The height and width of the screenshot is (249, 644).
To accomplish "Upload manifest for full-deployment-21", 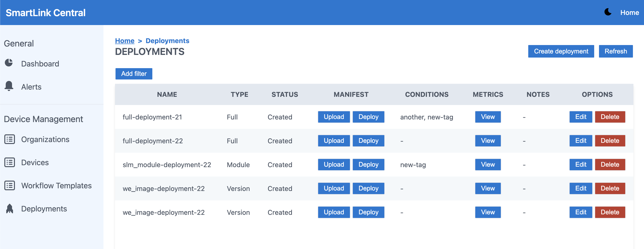I will pos(334,117).
